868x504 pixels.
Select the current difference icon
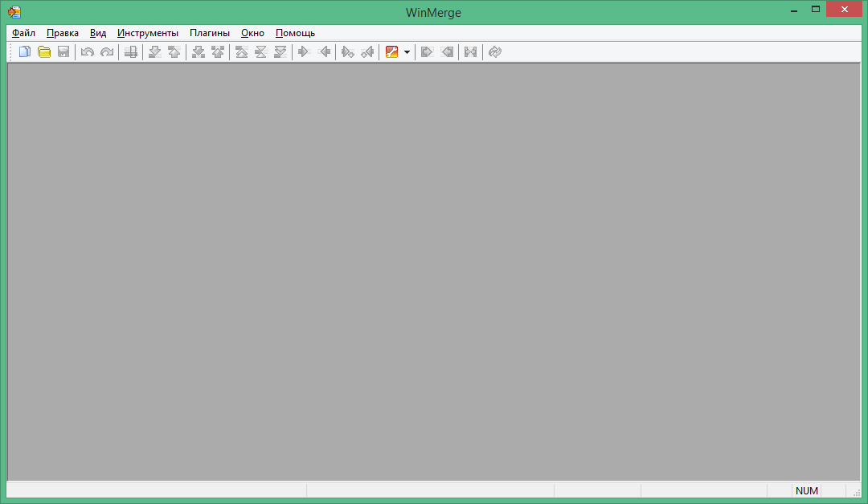[x=260, y=51]
